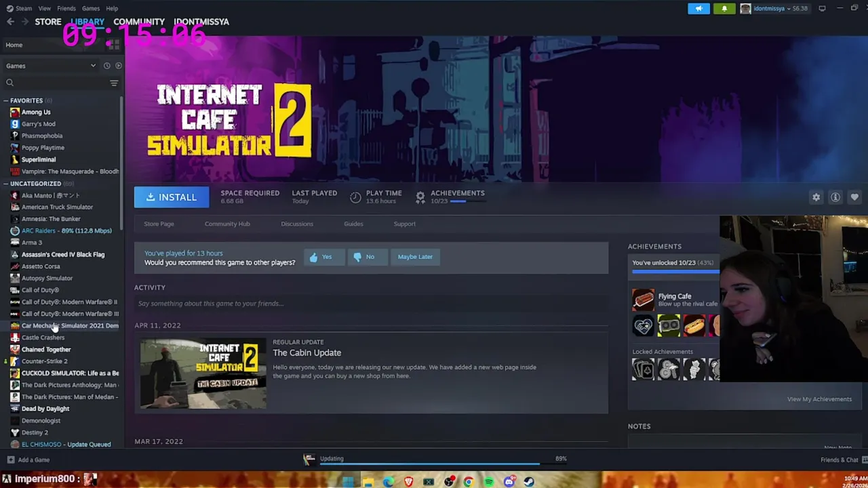868x488 pixels.
Task: Launch Brave browser from the taskbar
Action: (x=408, y=482)
